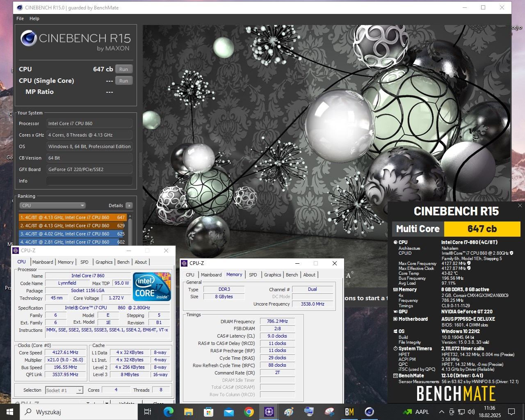
Task: Click the DRAM Frequency value 786.2 MHz
Action: coord(277,321)
